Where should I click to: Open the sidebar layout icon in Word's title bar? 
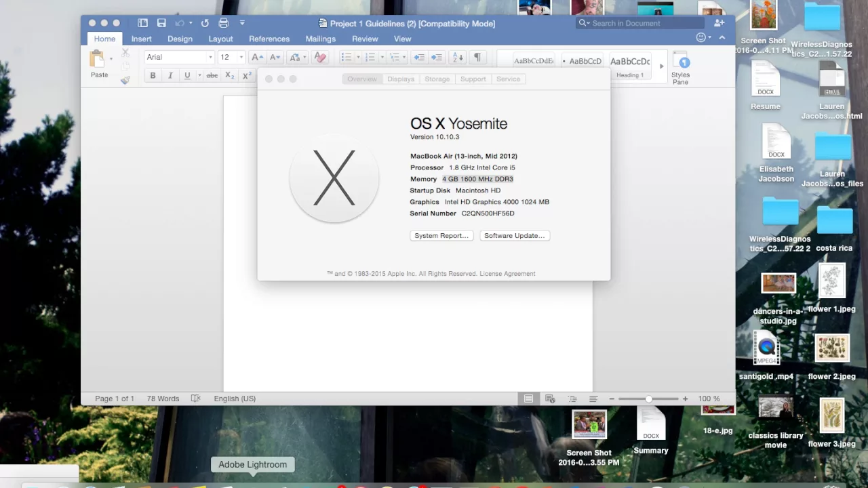click(x=142, y=23)
